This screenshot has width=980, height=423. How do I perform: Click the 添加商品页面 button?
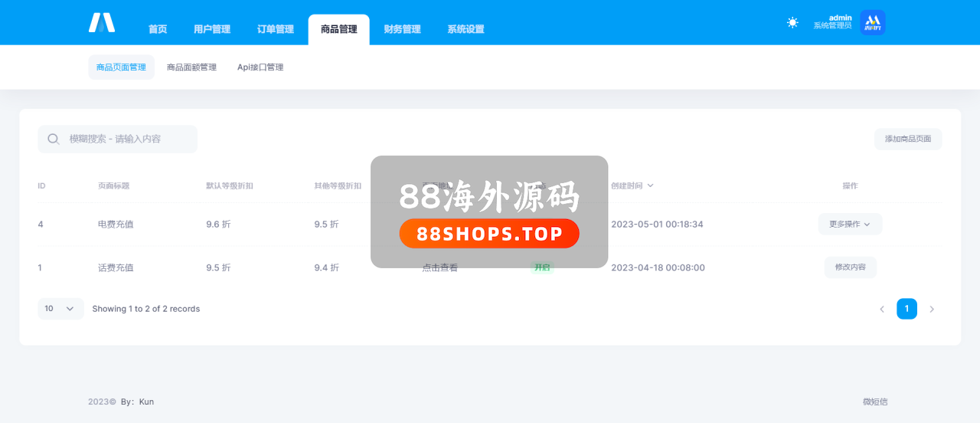(x=908, y=139)
